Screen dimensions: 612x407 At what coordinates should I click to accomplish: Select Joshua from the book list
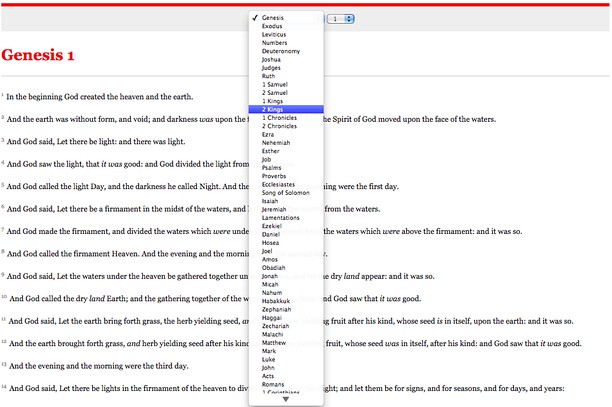pos(286,59)
